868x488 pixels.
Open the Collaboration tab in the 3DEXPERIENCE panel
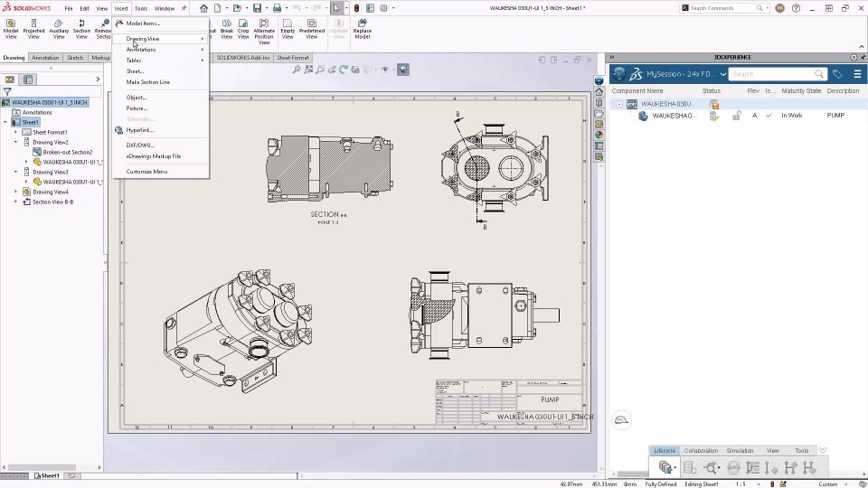tap(700, 450)
